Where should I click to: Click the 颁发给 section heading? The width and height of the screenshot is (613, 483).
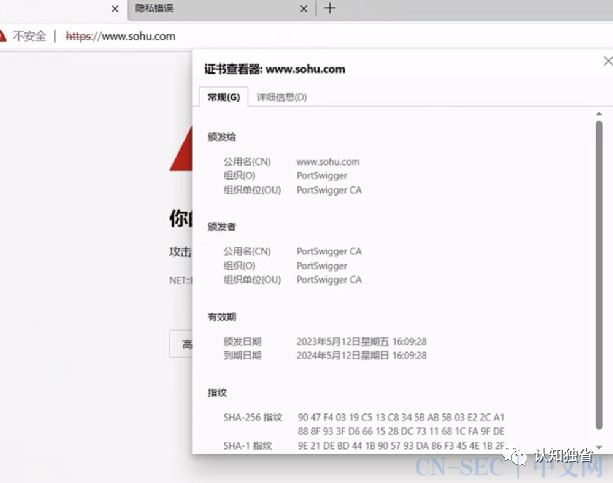click(222, 137)
